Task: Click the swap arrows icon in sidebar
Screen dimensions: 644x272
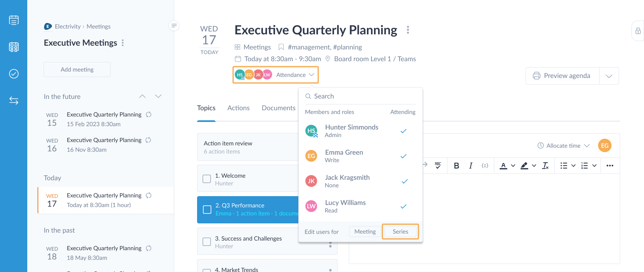Action: [x=14, y=101]
